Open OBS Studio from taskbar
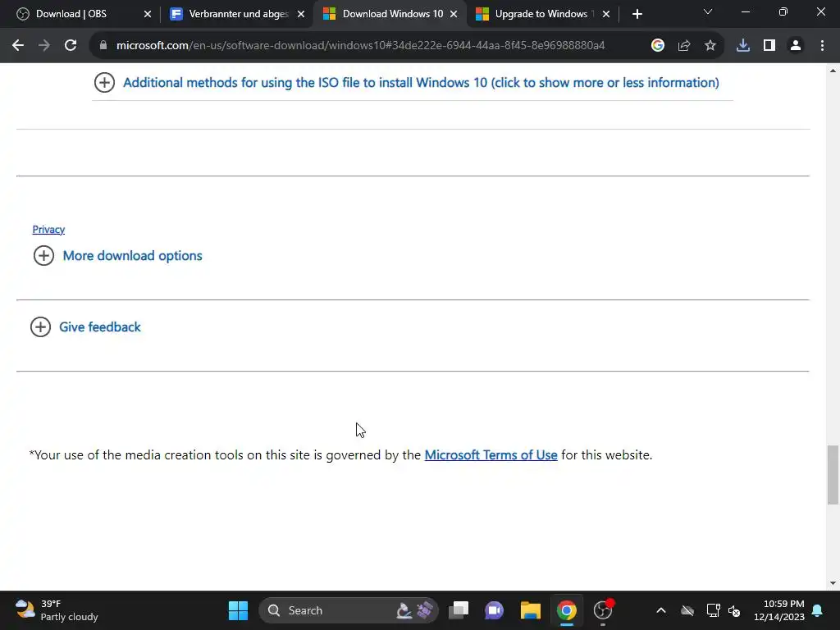The width and height of the screenshot is (840, 630). (603, 610)
